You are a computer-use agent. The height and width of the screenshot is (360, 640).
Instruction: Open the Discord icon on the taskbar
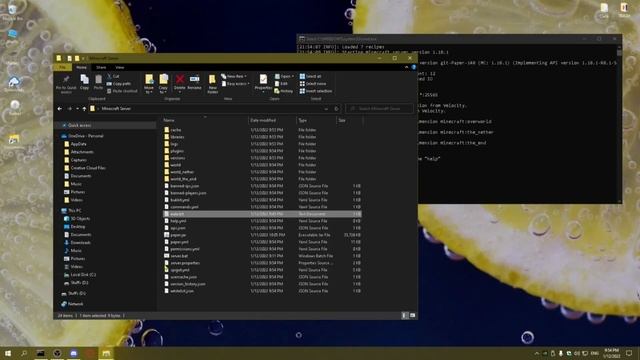[73, 353]
